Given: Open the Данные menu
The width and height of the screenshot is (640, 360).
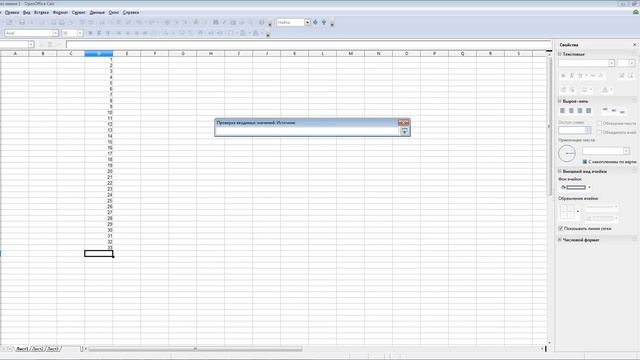Looking at the screenshot, I should point(97,13).
